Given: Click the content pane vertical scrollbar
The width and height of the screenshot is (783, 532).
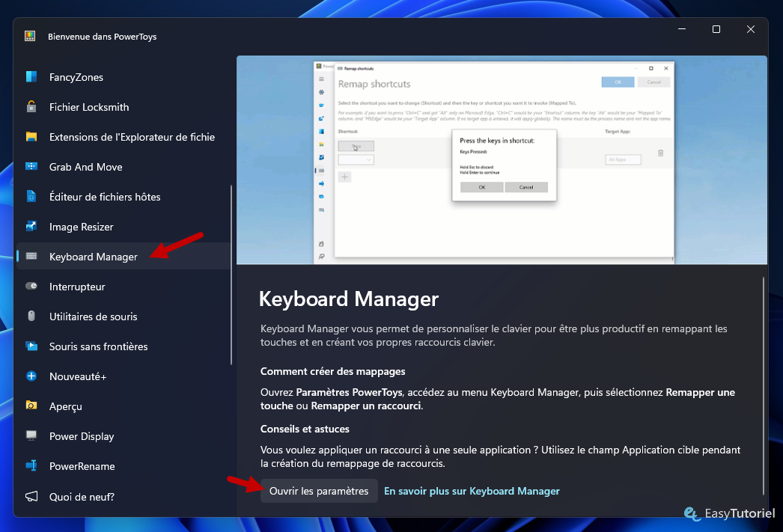Looking at the screenshot, I should 764,386.
